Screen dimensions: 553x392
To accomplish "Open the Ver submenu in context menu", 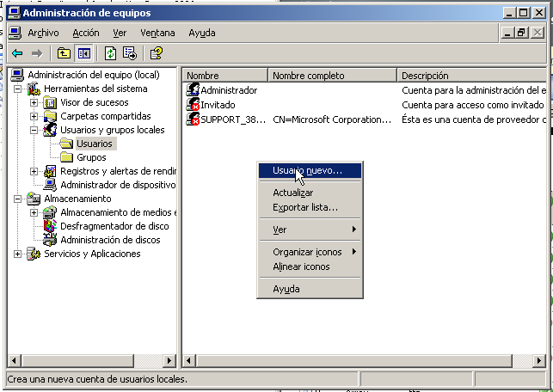I will tap(310, 230).
